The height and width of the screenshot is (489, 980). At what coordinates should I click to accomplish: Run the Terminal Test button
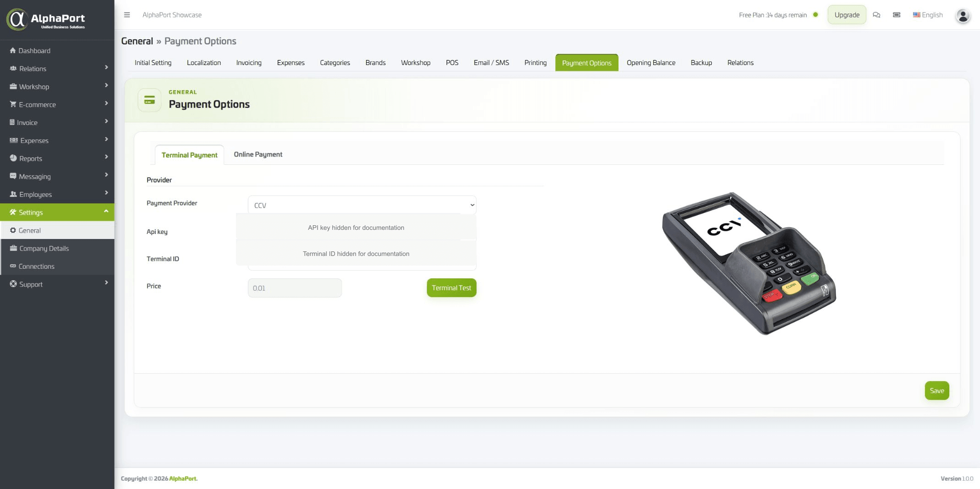[x=451, y=288]
